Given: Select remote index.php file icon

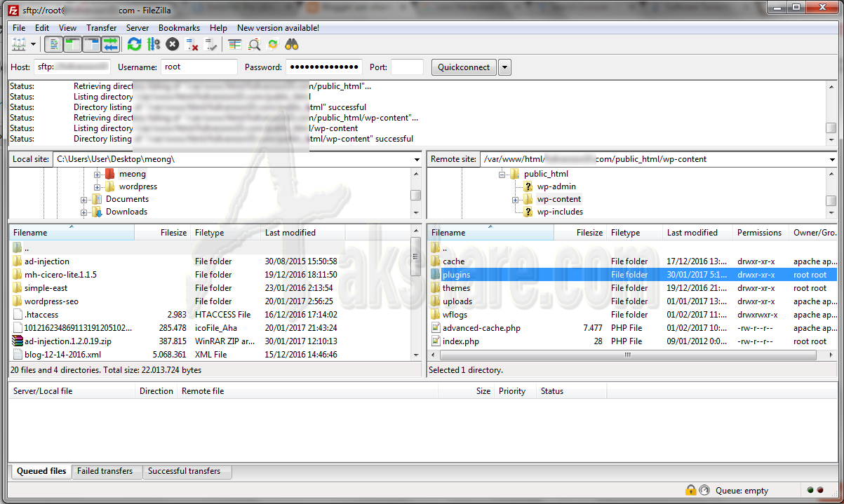Looking at the screenshot, I should tap(436, 341).
